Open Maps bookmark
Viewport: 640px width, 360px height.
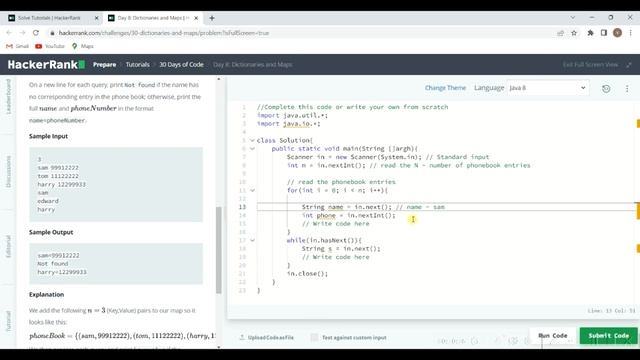pyautogui.click(x=82, y=46)
